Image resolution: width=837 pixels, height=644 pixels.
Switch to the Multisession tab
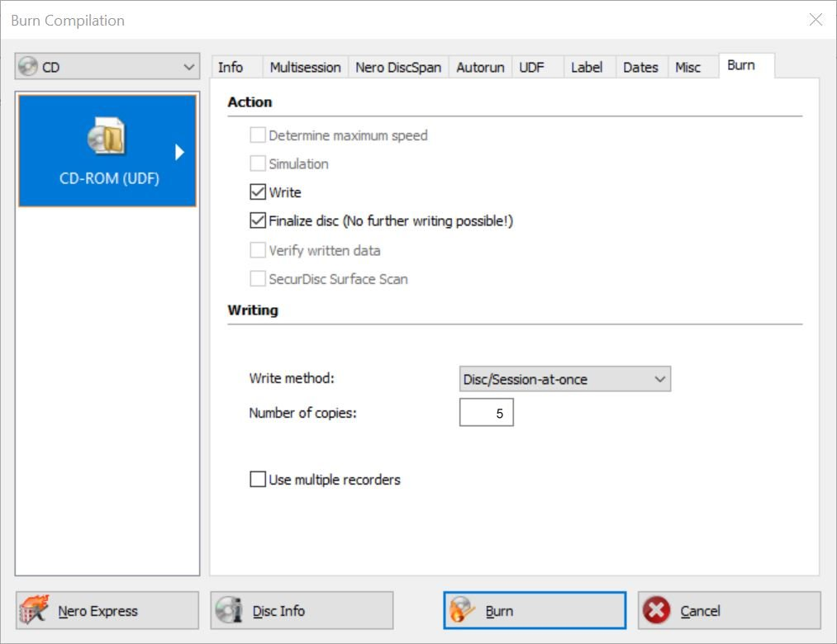305,68
